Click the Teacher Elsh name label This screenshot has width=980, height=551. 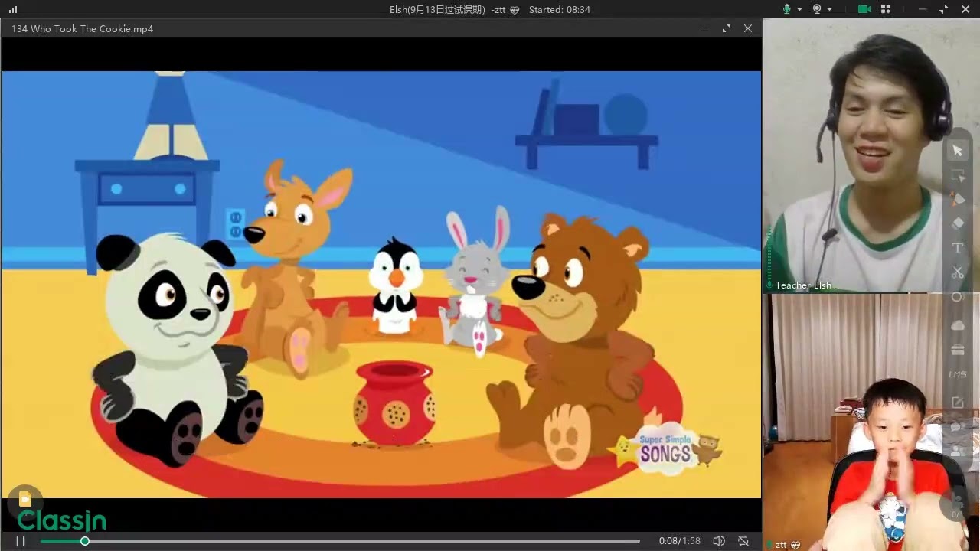coord(803,285)
